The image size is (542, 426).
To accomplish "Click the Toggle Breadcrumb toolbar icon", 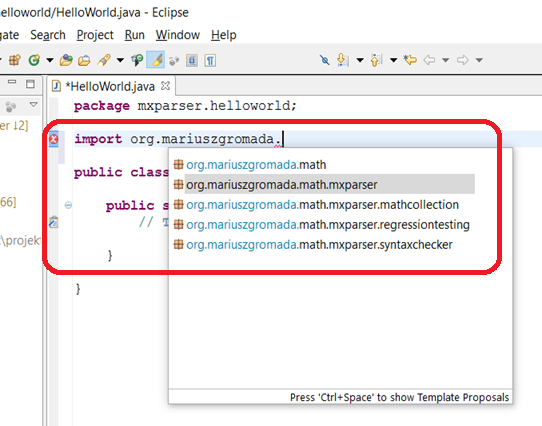I will pos(137,60).
